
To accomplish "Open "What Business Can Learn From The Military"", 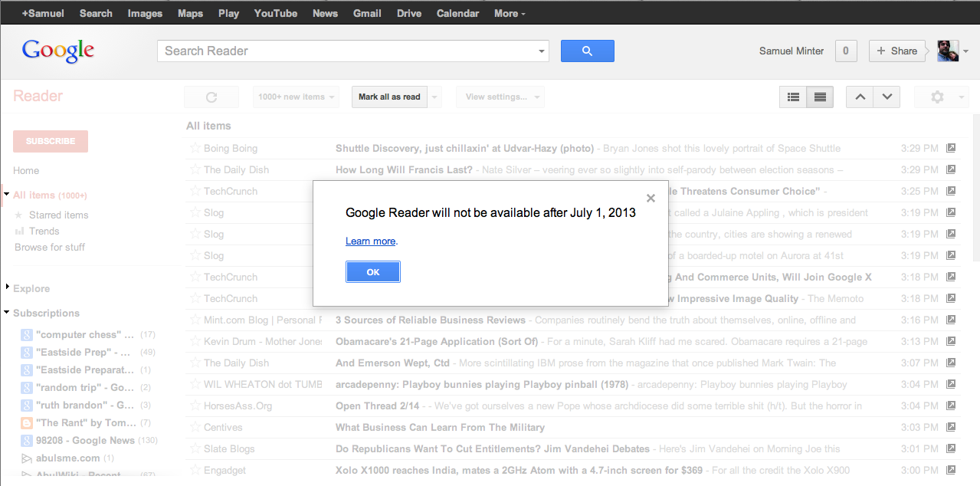I will point(440,427).
